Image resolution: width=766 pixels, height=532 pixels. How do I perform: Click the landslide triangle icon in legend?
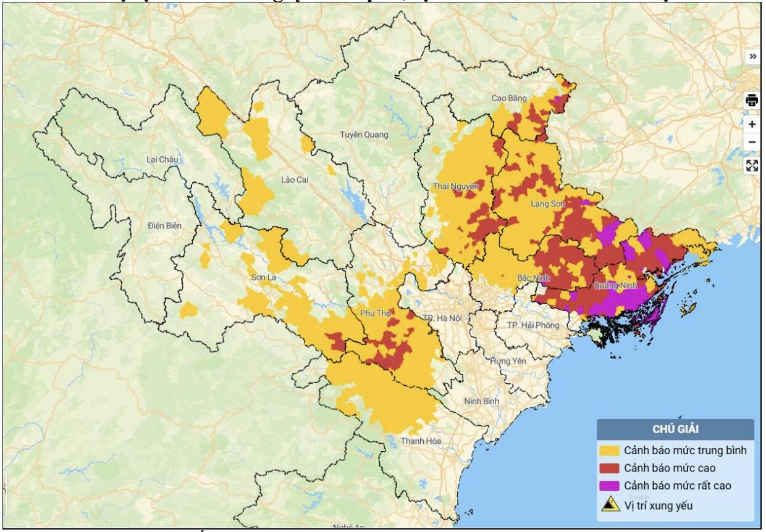(610, 504)
